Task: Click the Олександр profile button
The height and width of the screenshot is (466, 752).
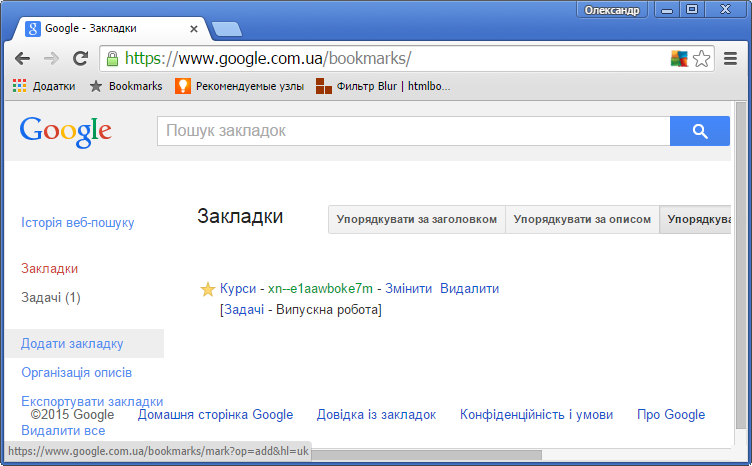Action: pyautogui.click(x=611, y=10)
